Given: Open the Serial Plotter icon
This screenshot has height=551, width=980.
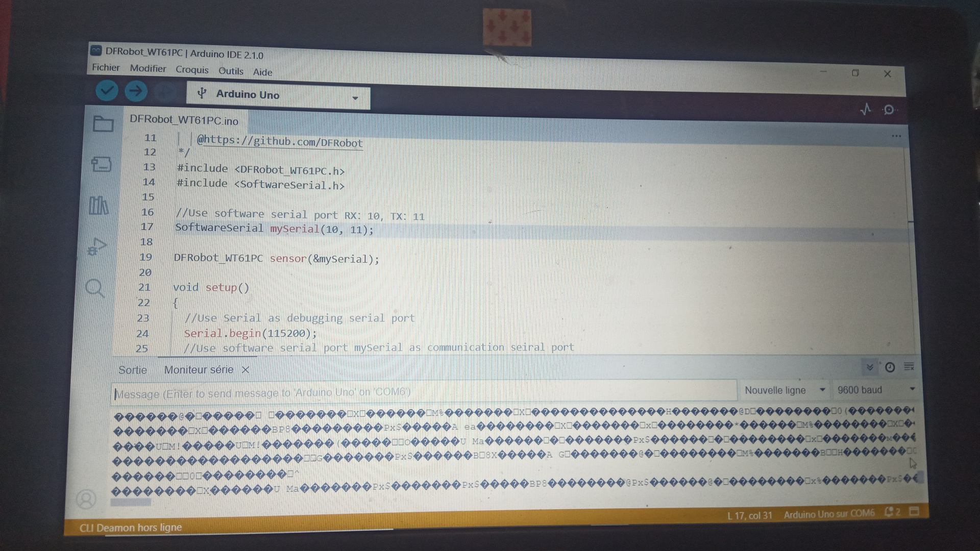Looking at the screenshot, I should tap(866, 109).
